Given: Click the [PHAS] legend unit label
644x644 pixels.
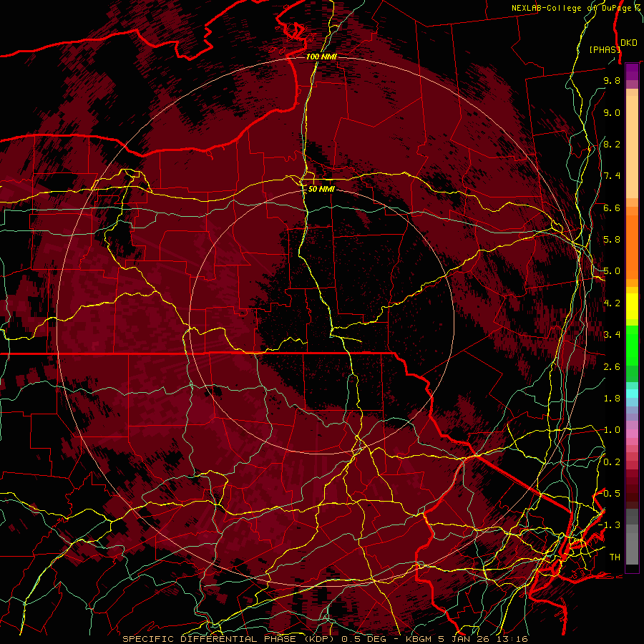Looking at the screenshot, I should [605, 49].
